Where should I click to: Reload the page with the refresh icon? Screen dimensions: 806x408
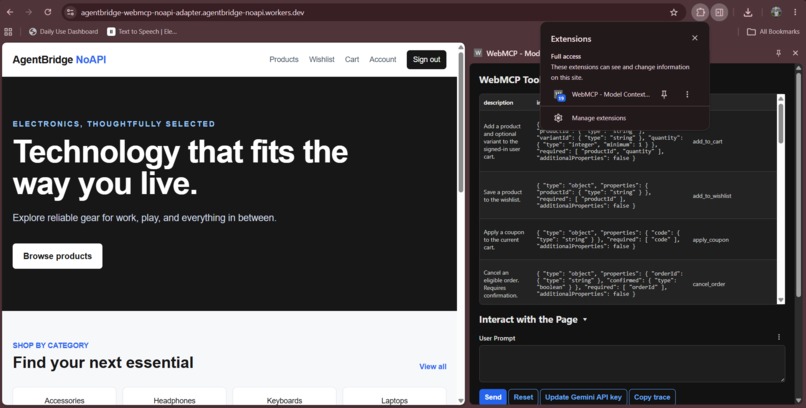click(48, 12)
